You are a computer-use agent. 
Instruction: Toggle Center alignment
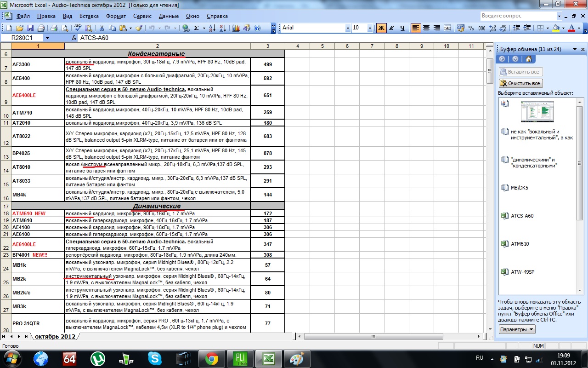coord(426,28)
